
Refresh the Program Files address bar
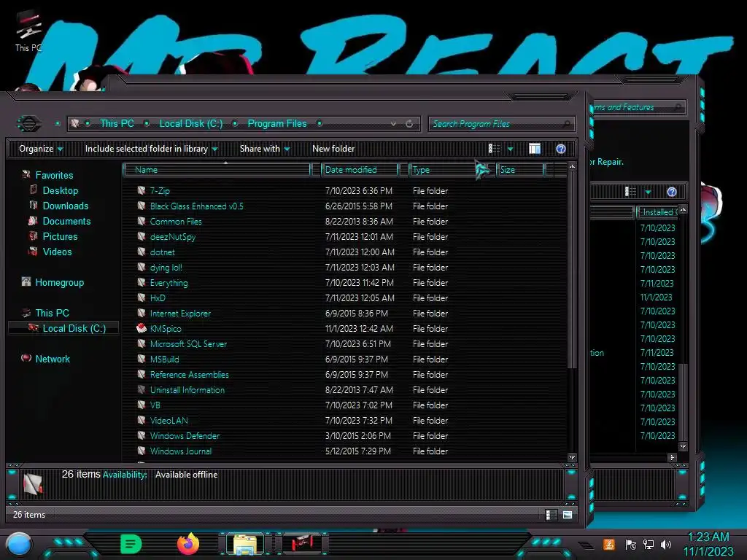(x=409, y=124)
